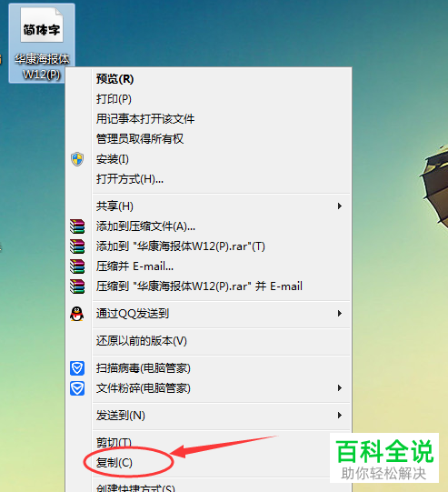
Task: Click WinRAR icon beside 添加到 "华康海报体W12(P).rar"(T)
Action: [x=77, y=246]
